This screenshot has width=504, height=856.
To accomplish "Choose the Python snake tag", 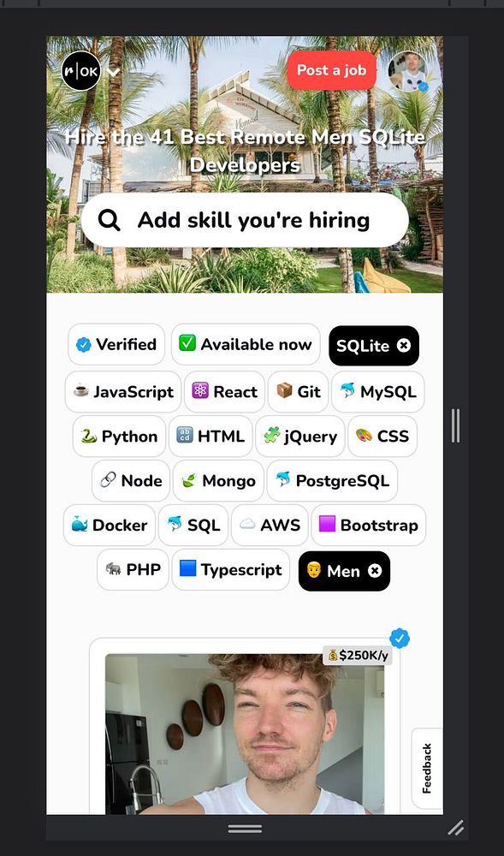I will [119, 437].
